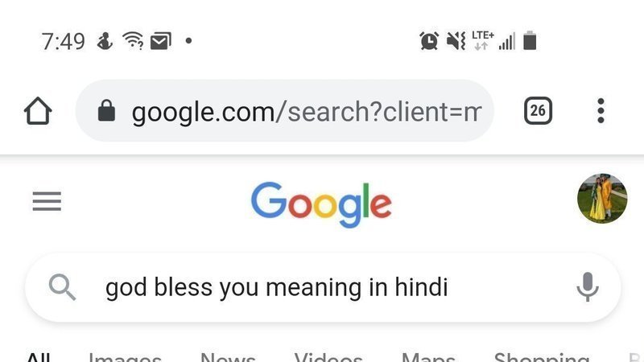This screenshot has width=644, height=362.
Task: Tap the battery icon in status bar
Action: 530,40
